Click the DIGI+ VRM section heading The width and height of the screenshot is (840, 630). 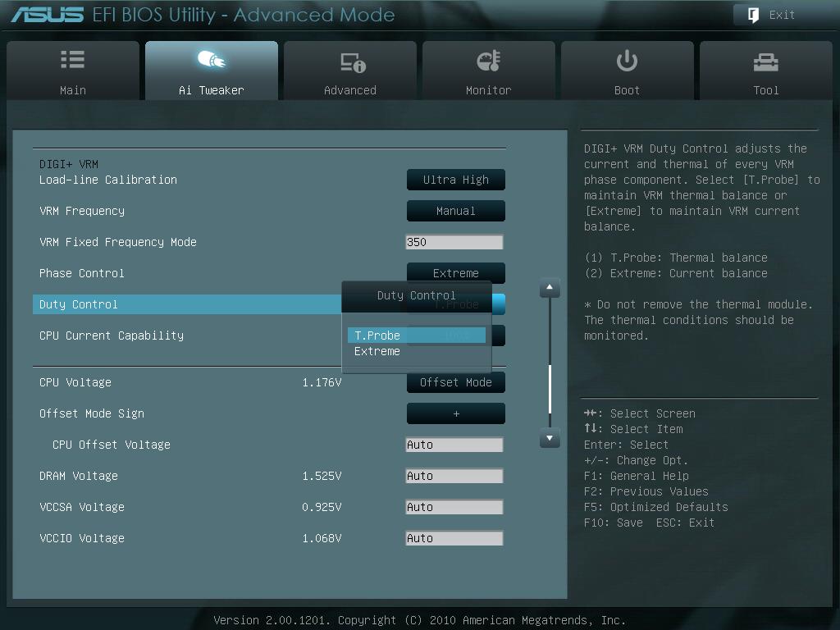pyautogui.click(x=69, y=164)
